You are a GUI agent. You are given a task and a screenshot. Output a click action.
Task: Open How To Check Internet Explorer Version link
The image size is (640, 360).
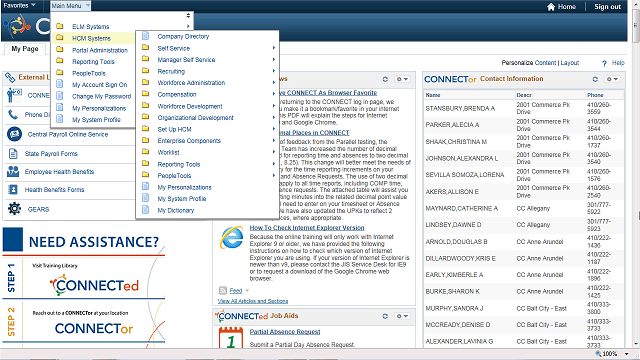pyautogui.click(x=307, y=228)
